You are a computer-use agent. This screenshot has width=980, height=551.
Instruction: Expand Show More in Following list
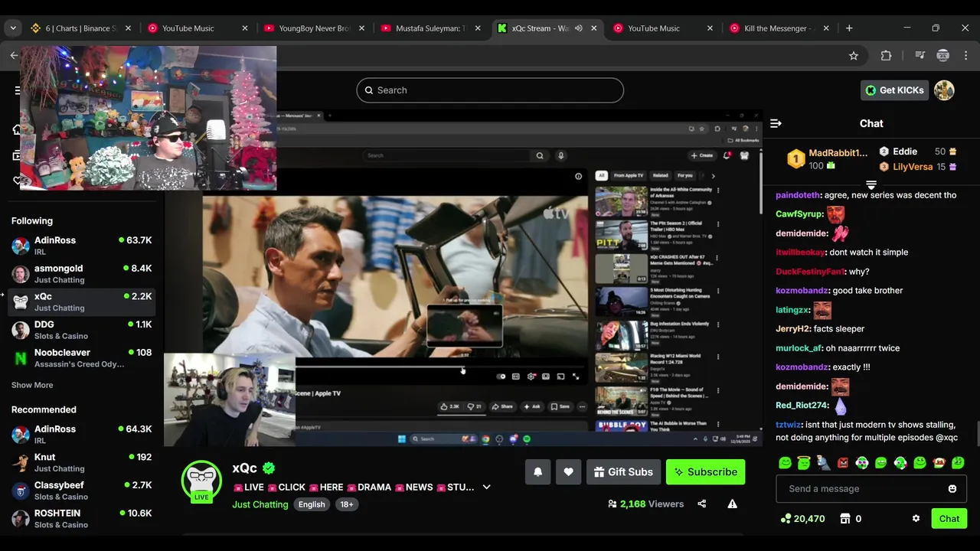coord(32,385)
